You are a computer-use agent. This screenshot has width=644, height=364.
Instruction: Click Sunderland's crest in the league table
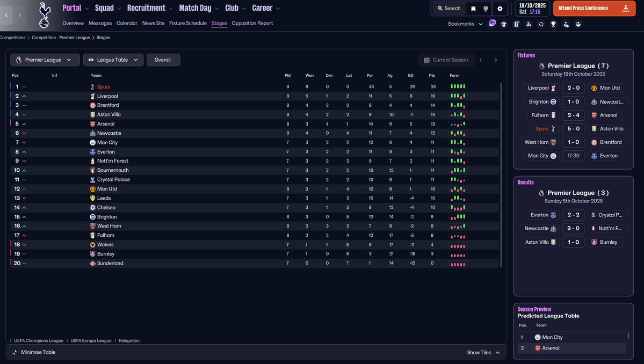coord(92,264)
